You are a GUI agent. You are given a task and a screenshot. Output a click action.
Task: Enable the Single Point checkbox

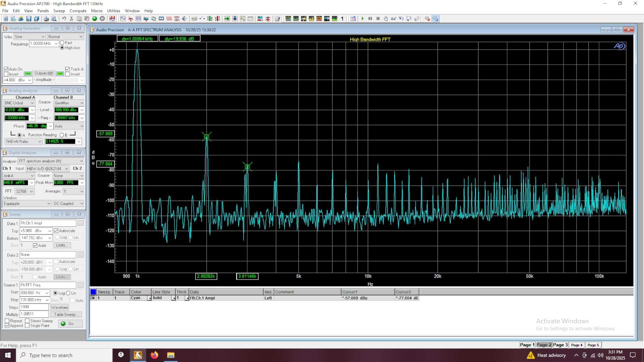(x=27, y=326)
